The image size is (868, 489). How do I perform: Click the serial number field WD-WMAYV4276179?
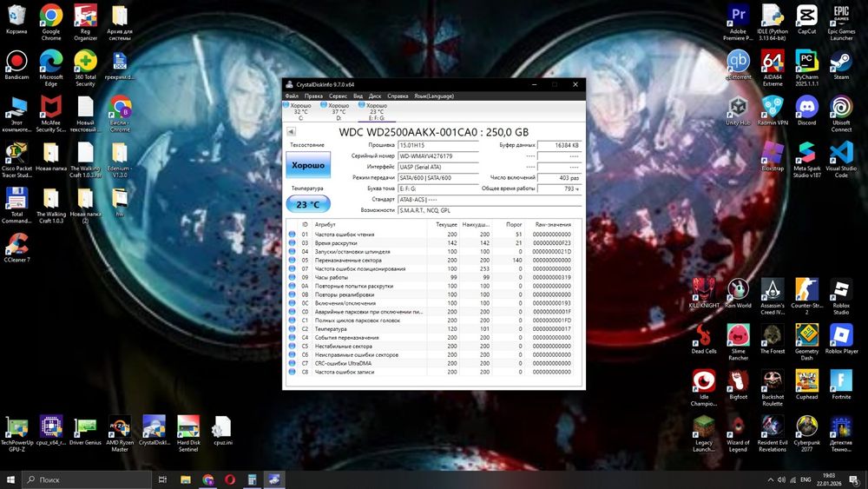click(x=437, y=156)
